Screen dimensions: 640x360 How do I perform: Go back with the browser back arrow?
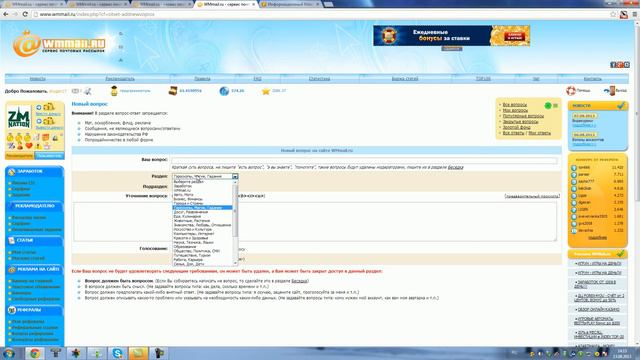pos(6,14)
